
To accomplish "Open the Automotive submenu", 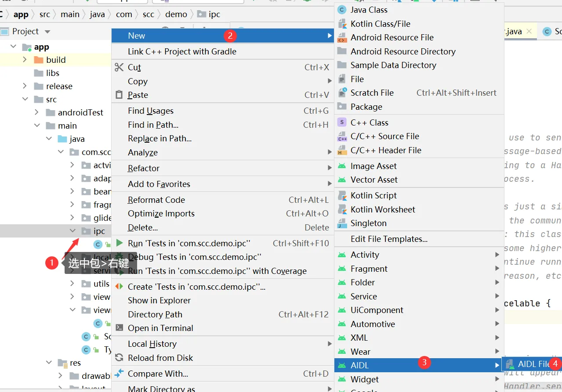I will (418, 324).
